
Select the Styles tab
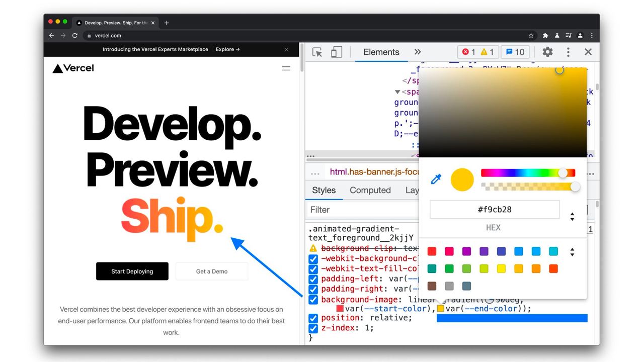tap(324, 190)
